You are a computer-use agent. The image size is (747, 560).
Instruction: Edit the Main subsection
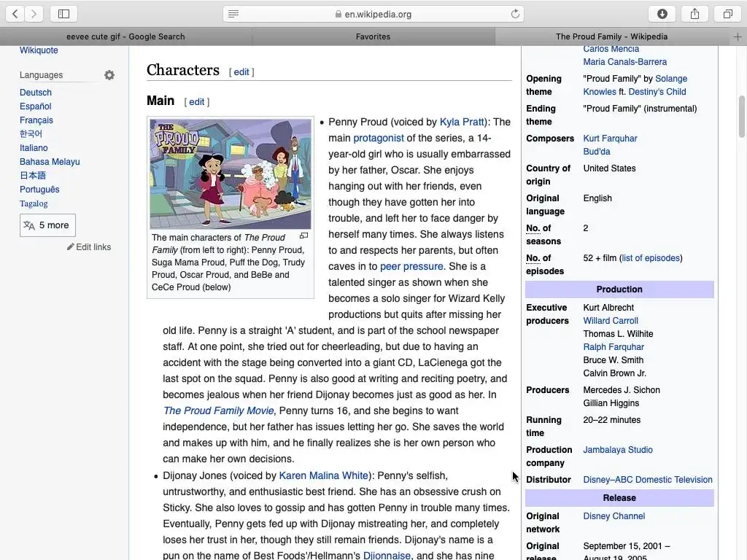[x=197, y=101]
